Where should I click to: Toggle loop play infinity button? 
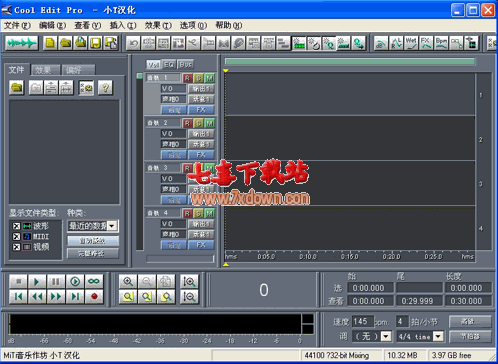coord(94,282)
